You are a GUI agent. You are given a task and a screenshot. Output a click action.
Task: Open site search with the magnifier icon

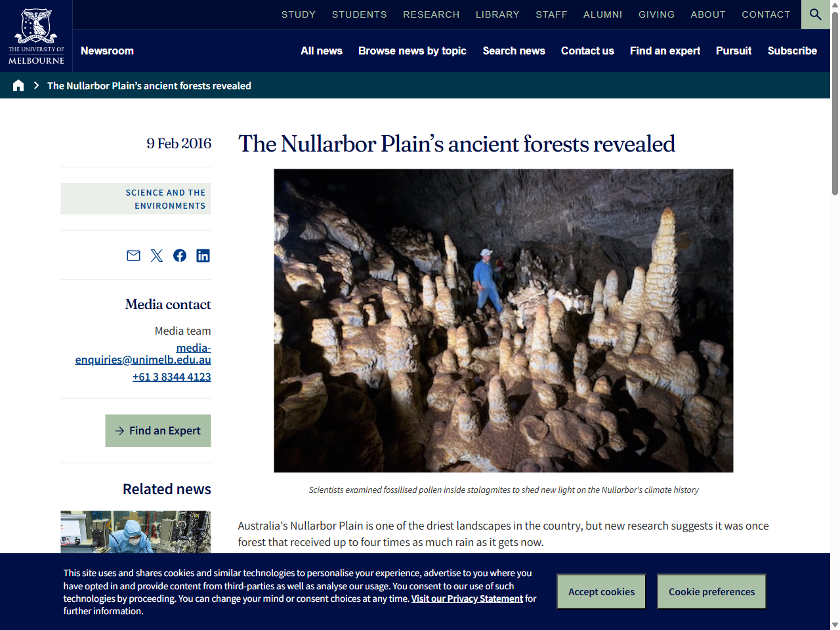(x=815, y=14)
